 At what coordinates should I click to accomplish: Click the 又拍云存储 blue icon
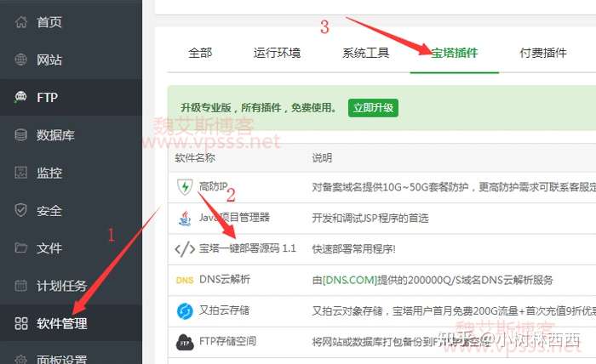tap(185, 311)
